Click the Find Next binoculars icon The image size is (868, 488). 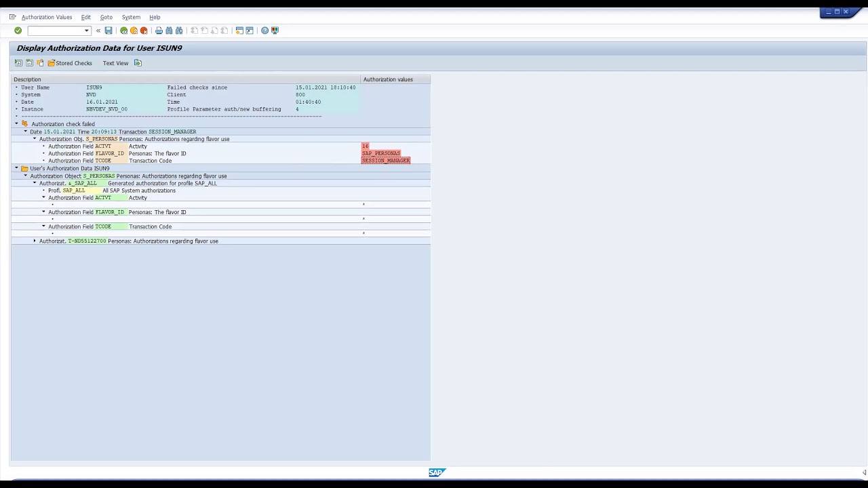click(179, 30)
